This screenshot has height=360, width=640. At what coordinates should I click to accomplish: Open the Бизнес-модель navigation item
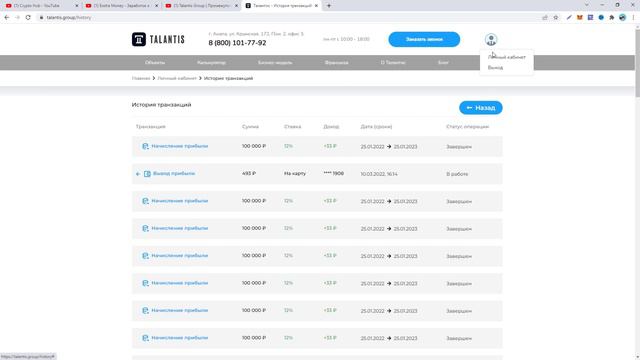[x=275, y=62]
